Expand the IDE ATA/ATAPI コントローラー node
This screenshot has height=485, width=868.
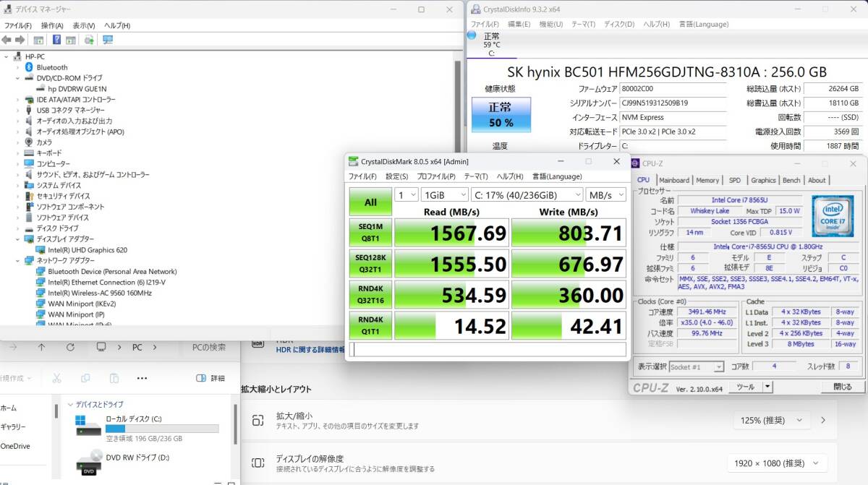click(18, 100)
